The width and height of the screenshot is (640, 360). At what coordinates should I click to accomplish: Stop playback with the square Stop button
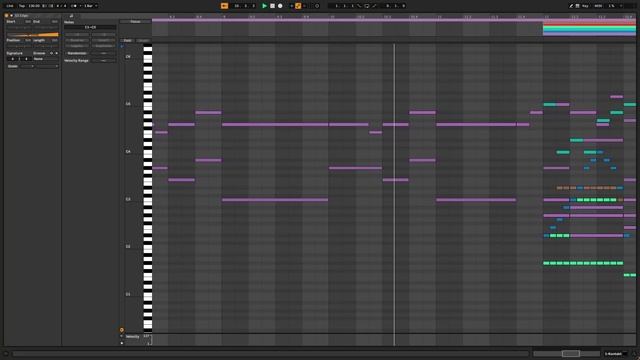point(272,6)
